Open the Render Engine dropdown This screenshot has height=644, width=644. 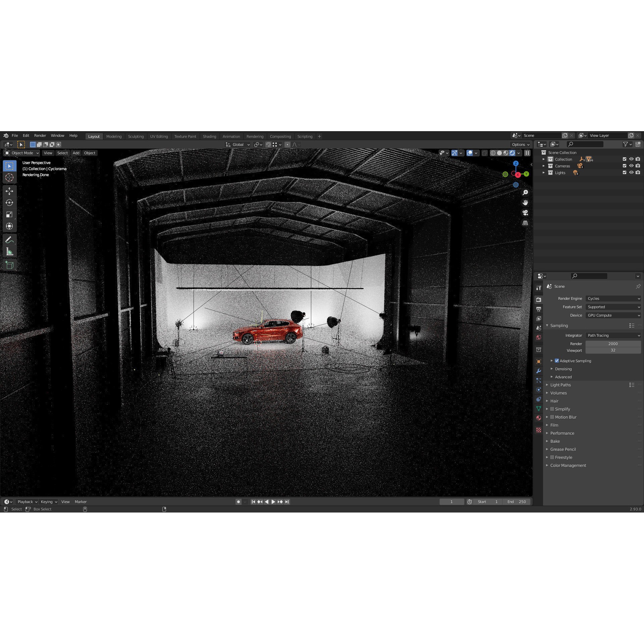[613, 298]
